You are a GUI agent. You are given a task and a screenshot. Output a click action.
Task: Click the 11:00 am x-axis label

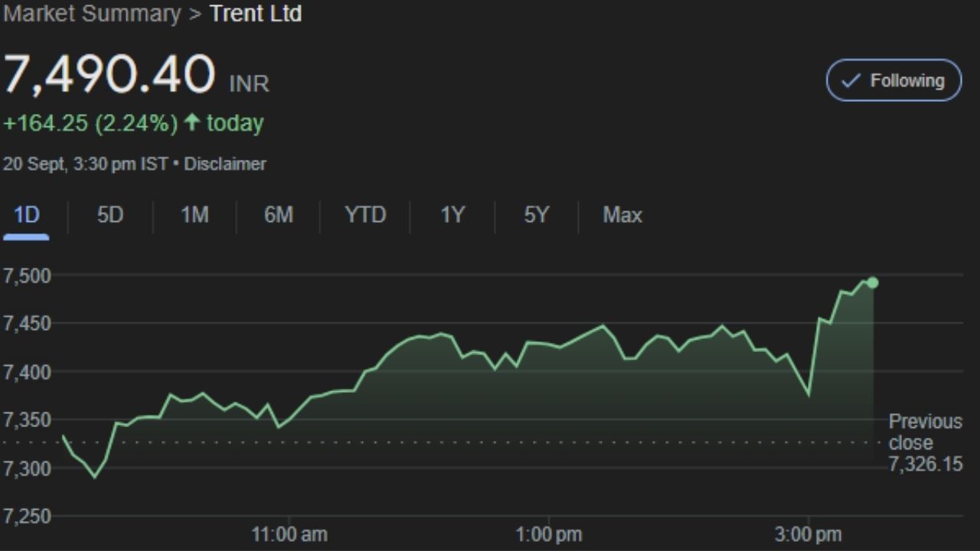[289, 533]
